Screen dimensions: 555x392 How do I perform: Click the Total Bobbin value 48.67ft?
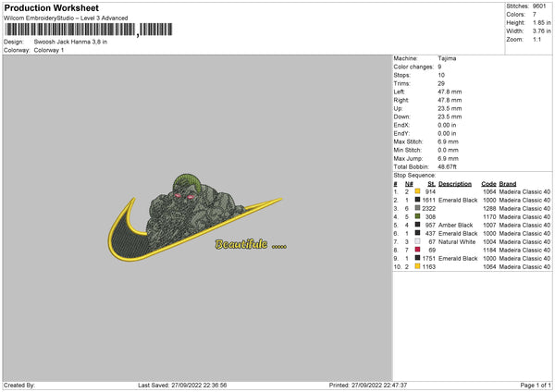pyautogui.click(x=448, y=166)
